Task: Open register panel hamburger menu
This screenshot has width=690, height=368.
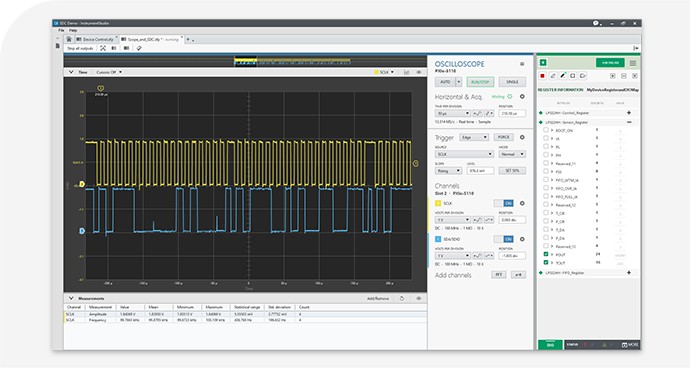Action: tap(633, 63)
